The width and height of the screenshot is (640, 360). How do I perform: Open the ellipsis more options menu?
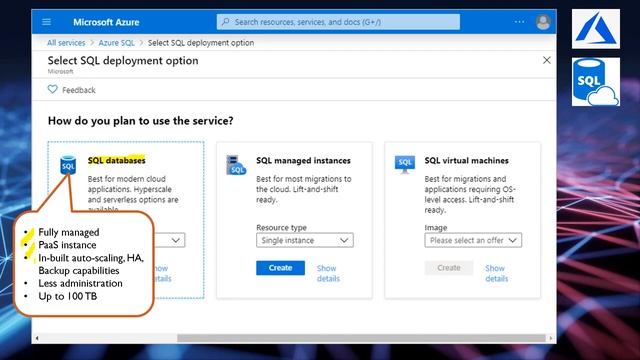tap(519, 22)
